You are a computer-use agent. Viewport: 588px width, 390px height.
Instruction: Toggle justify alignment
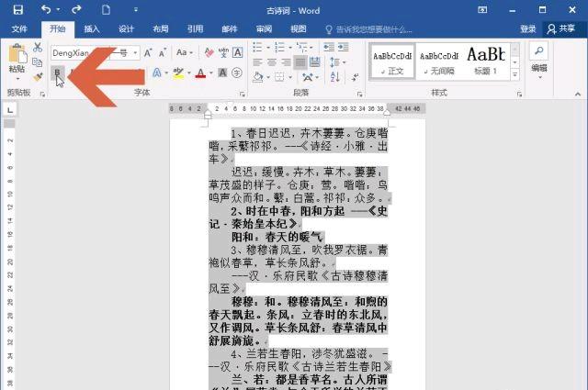click(x=300, y=62)
